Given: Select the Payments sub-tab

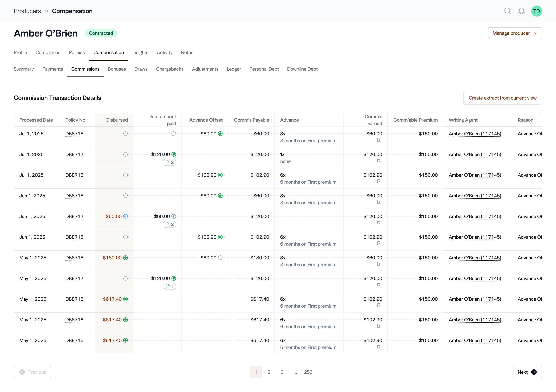Looking at the screenshot, I should coord(53,69).
